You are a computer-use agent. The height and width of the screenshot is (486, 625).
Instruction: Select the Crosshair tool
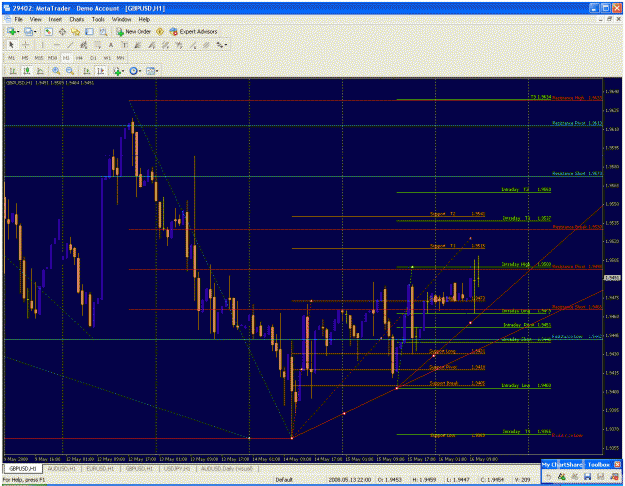(x=26, y=45)
